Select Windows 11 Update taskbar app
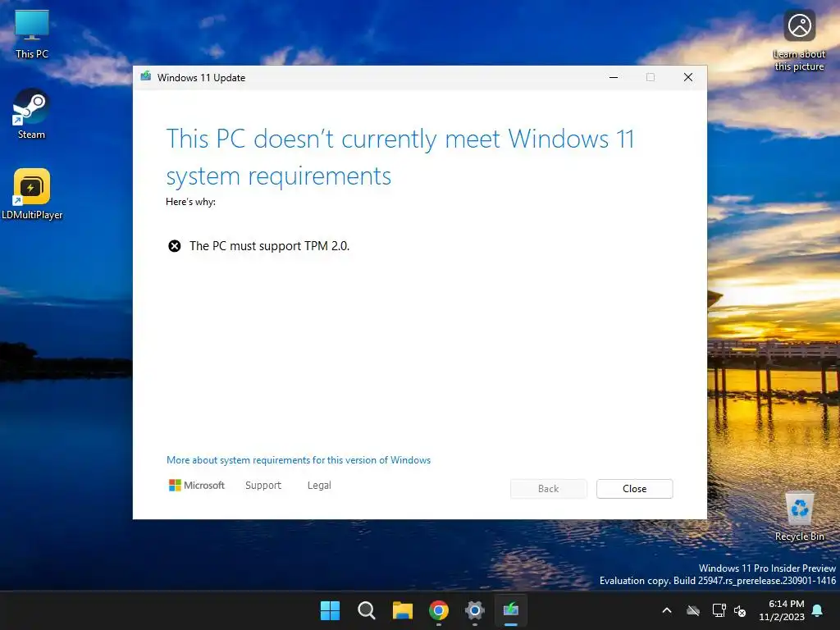The image size is (840, 630). (511, 610)
